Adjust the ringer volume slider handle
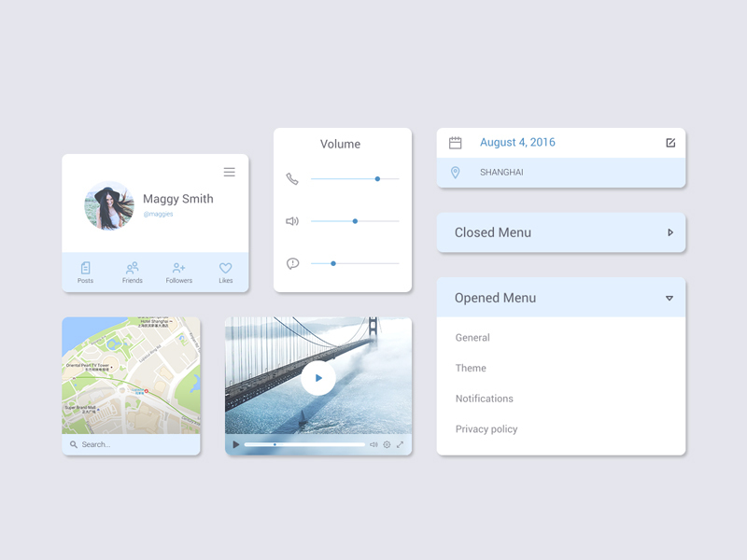The width and height of the screenshot is (747, 560). 376,177
